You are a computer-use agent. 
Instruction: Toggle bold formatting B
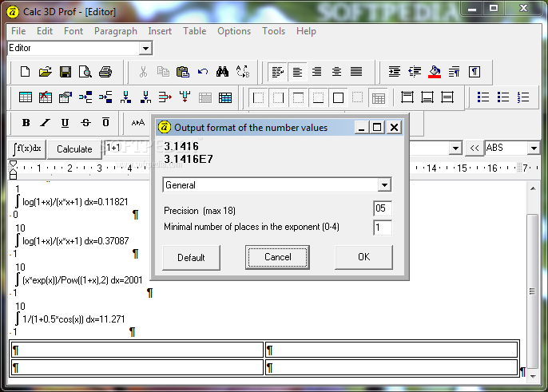(x=26, y=123)
